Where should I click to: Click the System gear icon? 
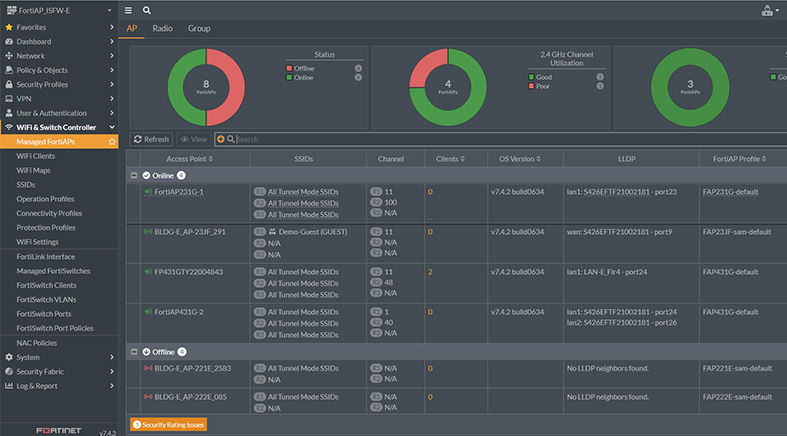(9, 357)
